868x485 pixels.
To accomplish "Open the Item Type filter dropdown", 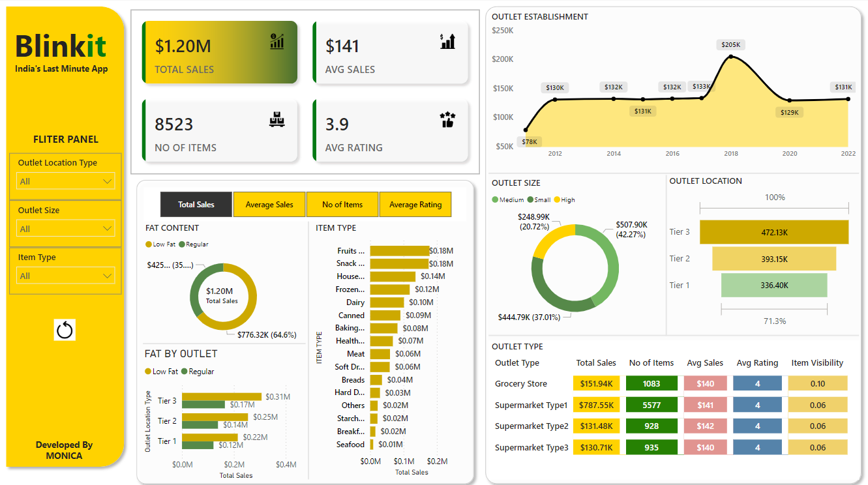I will [x=65, y=276].
